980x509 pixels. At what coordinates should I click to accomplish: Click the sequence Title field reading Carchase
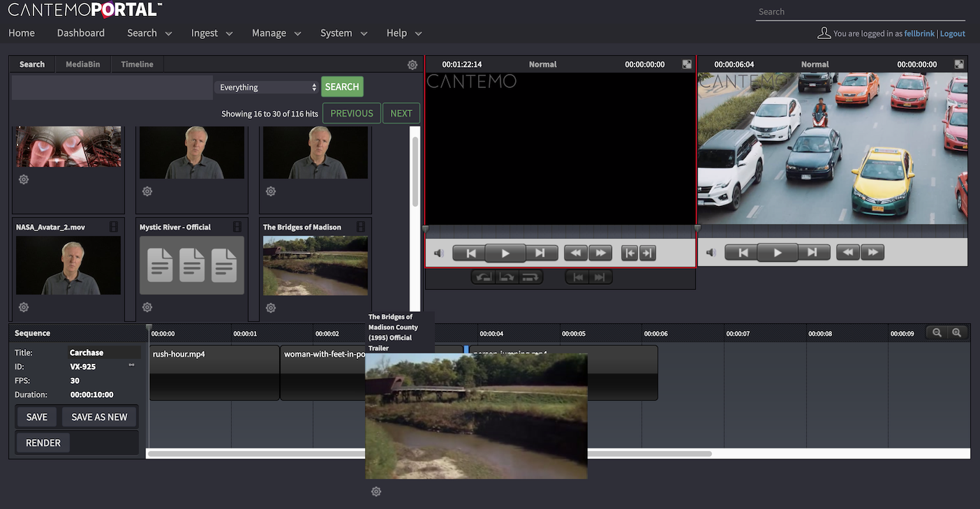(103, 353)
